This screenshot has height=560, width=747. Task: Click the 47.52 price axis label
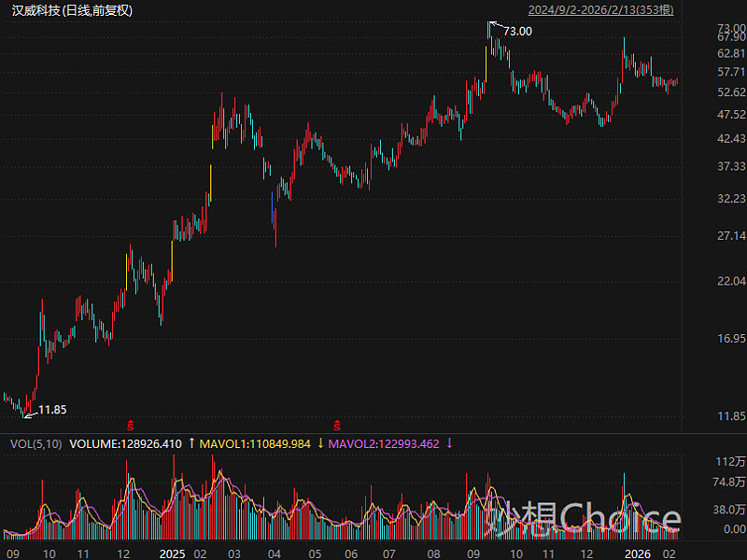point(731,114)
